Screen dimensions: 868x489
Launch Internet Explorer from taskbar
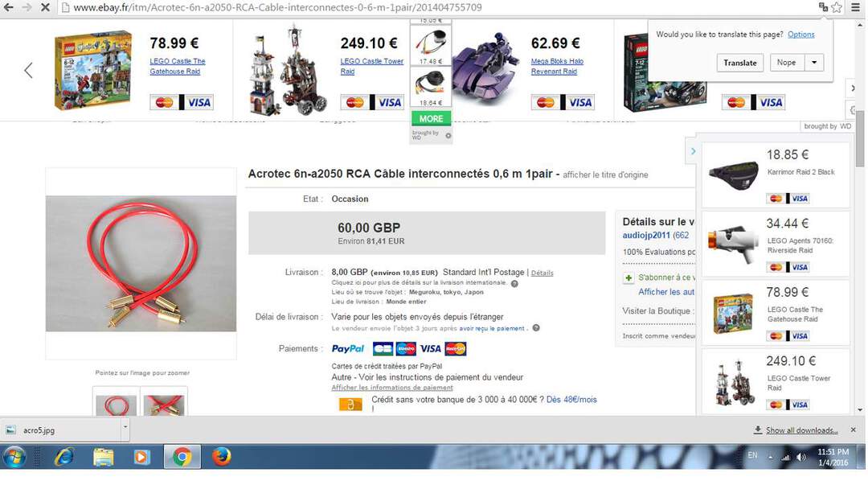click(65, 457)
